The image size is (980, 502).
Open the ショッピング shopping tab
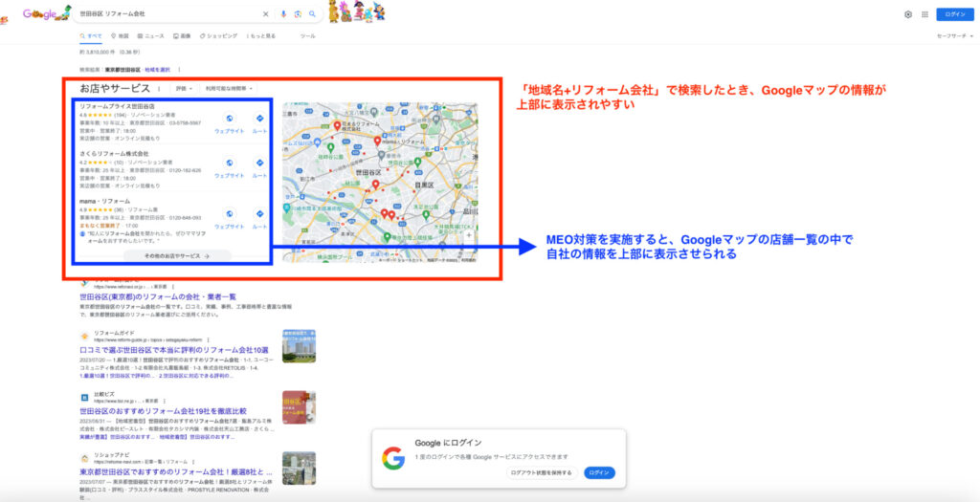click(x=219, y=36)
